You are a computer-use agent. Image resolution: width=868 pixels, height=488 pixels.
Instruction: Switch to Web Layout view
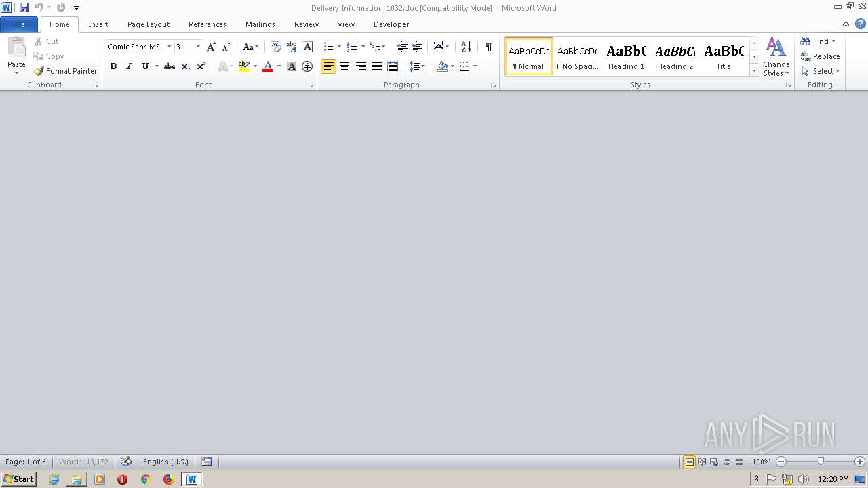pyautogui.click(x=714, y=462)
